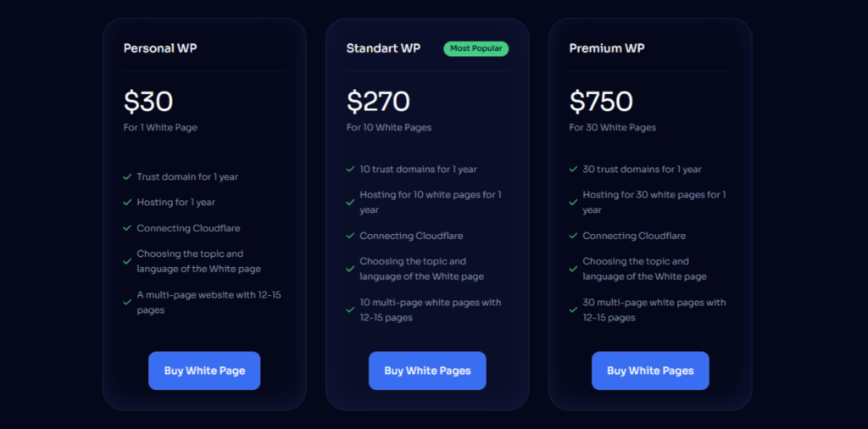Viewport: 868px width, 429px height.
Task: Click the Most Popular badge
Action: (x=476, y=48)
